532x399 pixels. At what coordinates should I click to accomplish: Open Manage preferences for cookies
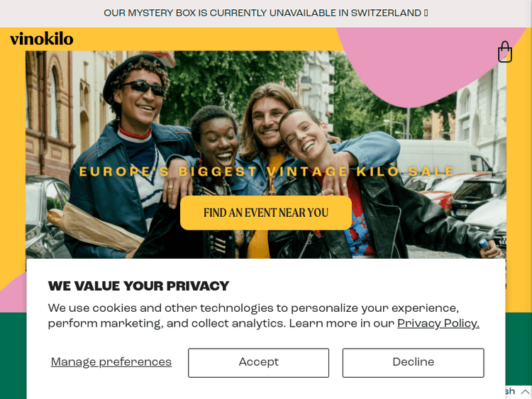111,362
